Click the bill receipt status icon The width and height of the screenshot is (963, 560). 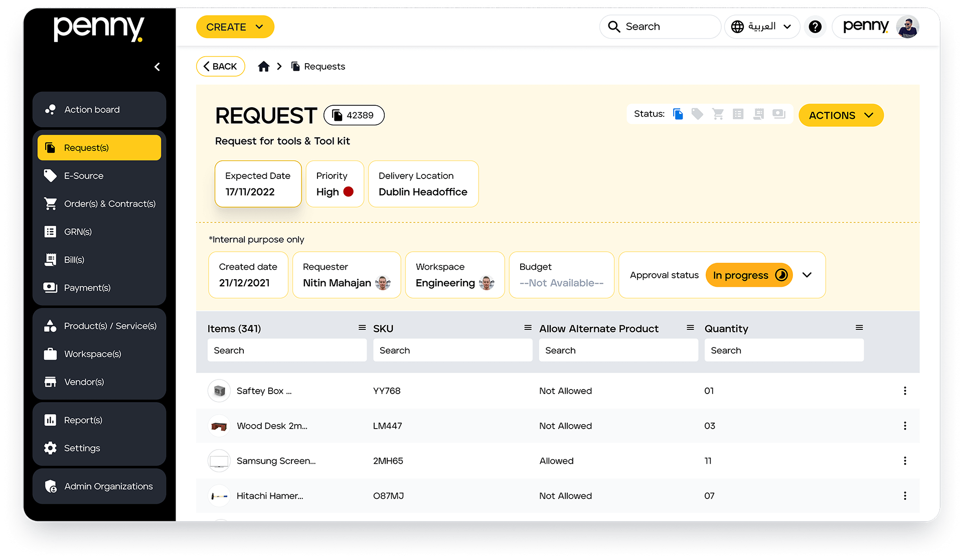click(758, 114)
